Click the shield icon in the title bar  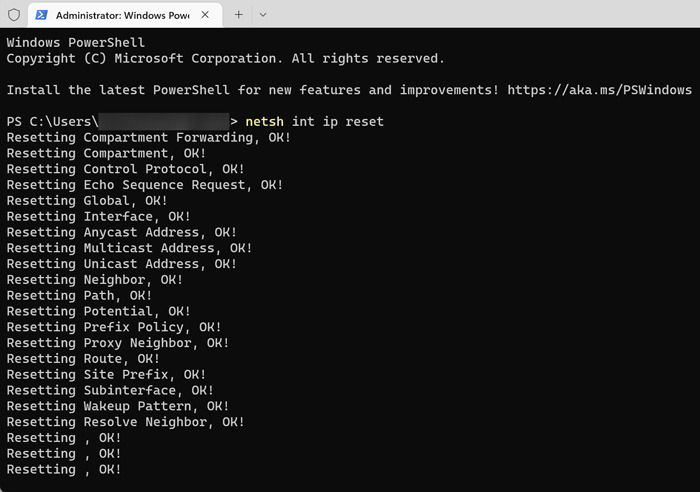click(x=14, y=15)
